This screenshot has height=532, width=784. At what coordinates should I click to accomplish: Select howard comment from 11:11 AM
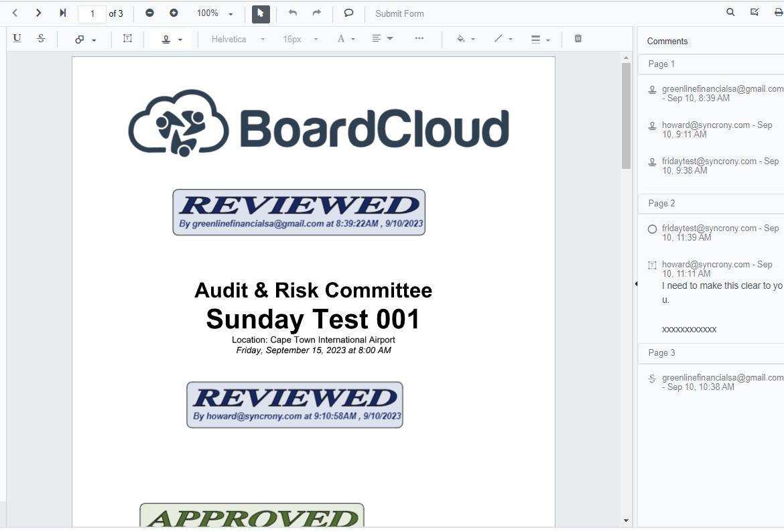[717, 269]
